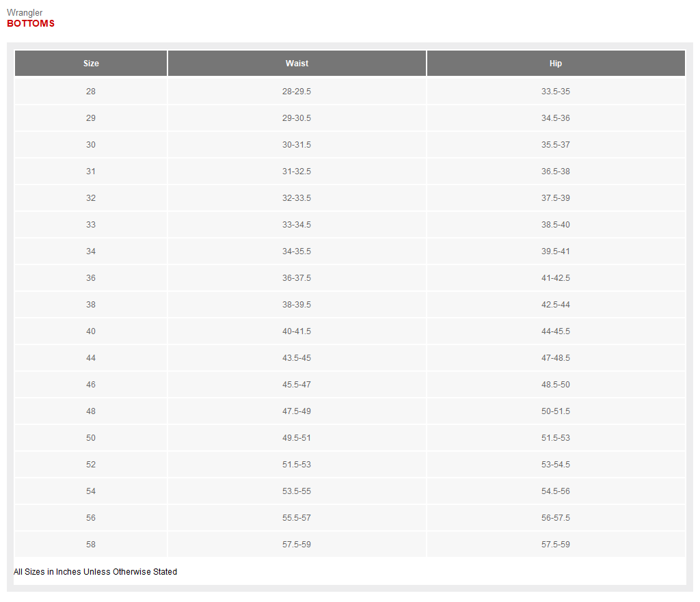Select the size 36 cell in Size column

point(91,278)
